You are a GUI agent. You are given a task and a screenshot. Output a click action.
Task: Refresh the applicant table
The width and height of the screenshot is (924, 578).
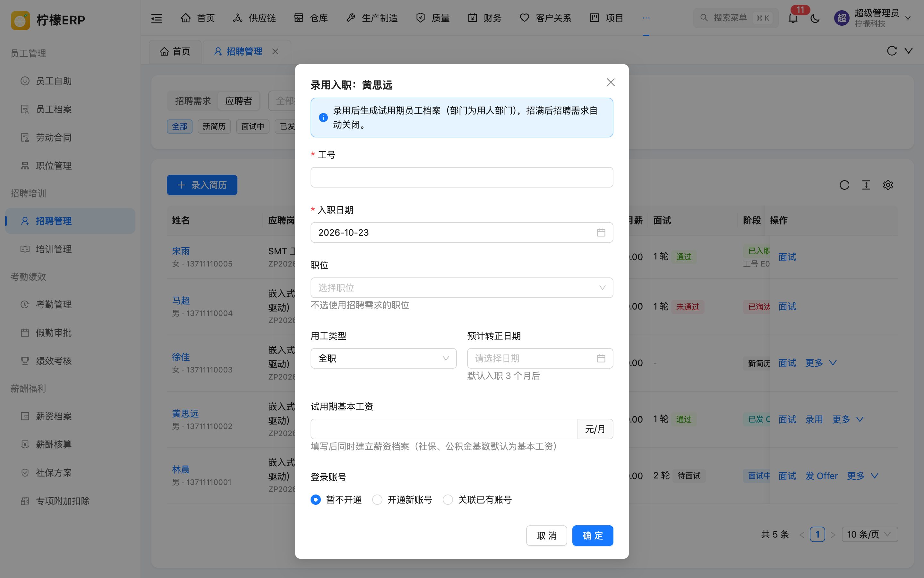844,185
